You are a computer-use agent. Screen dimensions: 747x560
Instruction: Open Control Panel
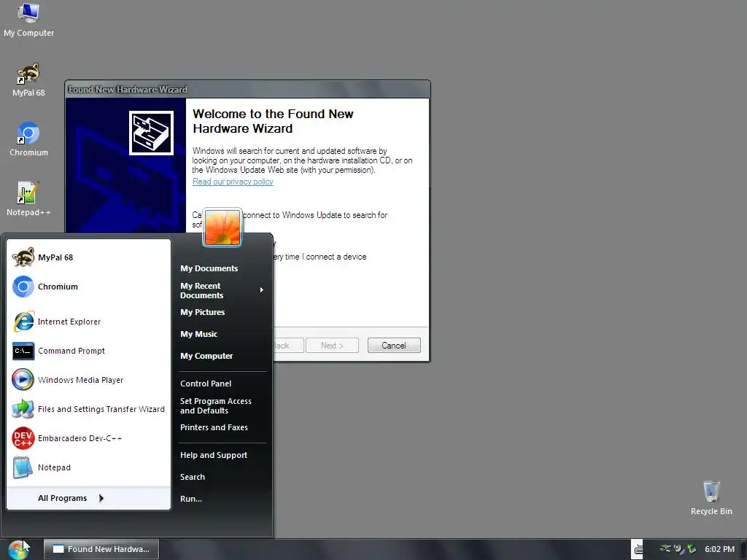click(222, 384)
